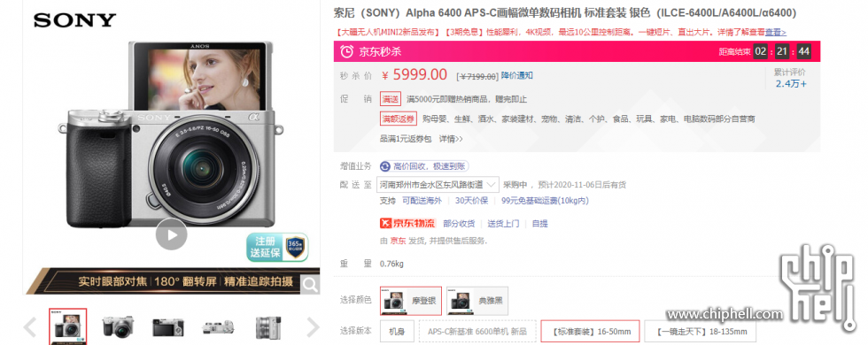Click the weight value 0.76kg
The height and width of the screenshot is (345, 868).
point(391,264)
